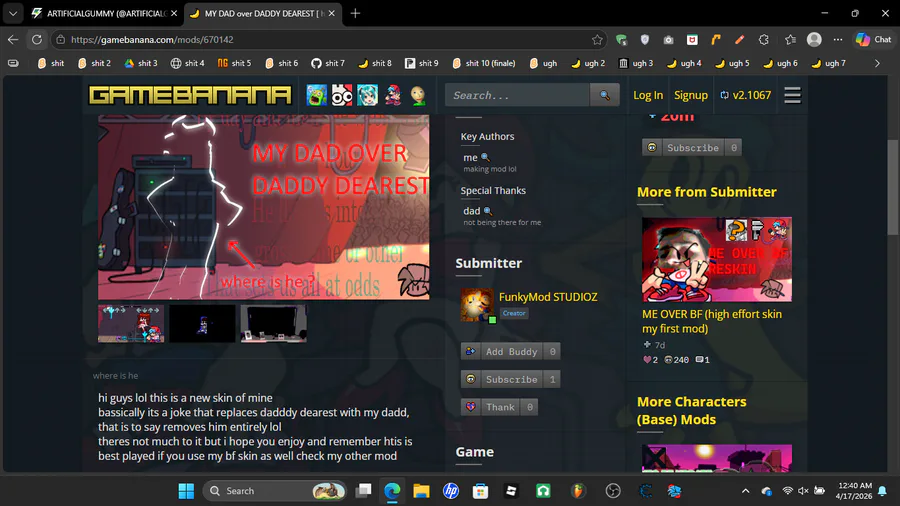Click the Log In link

(x=648, y=95)
